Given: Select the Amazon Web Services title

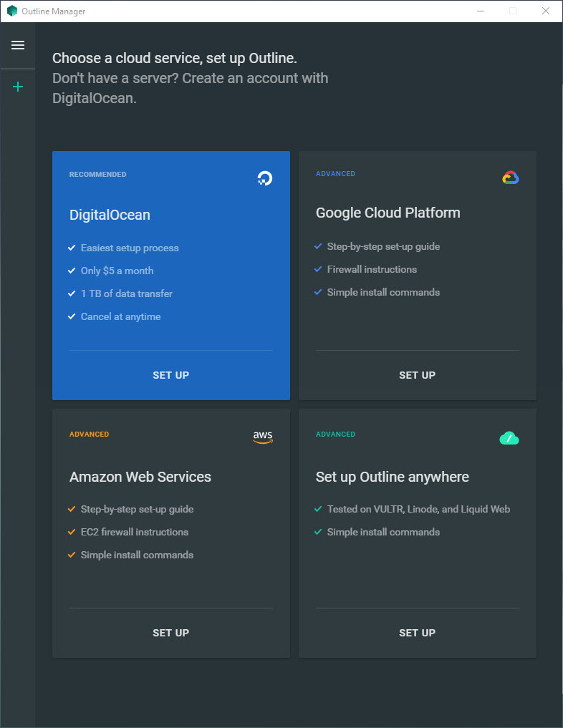Looking at the screenshot, I should 140,477.
